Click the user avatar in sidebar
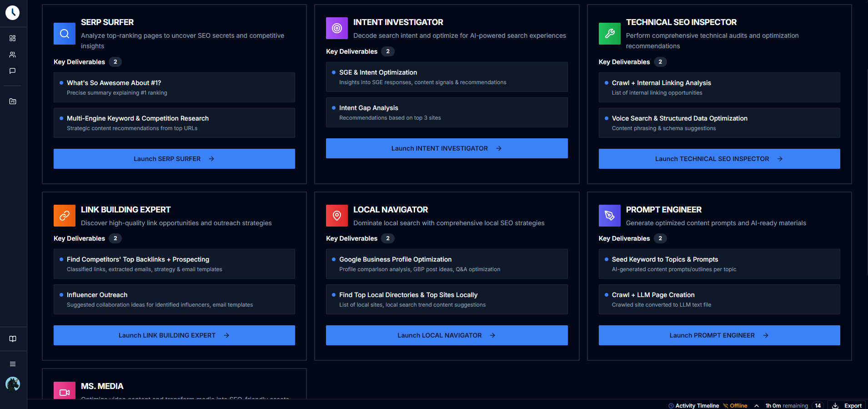The height and width of the screenshot is (409, 868). pyautogui.click(x=13, y=384)
